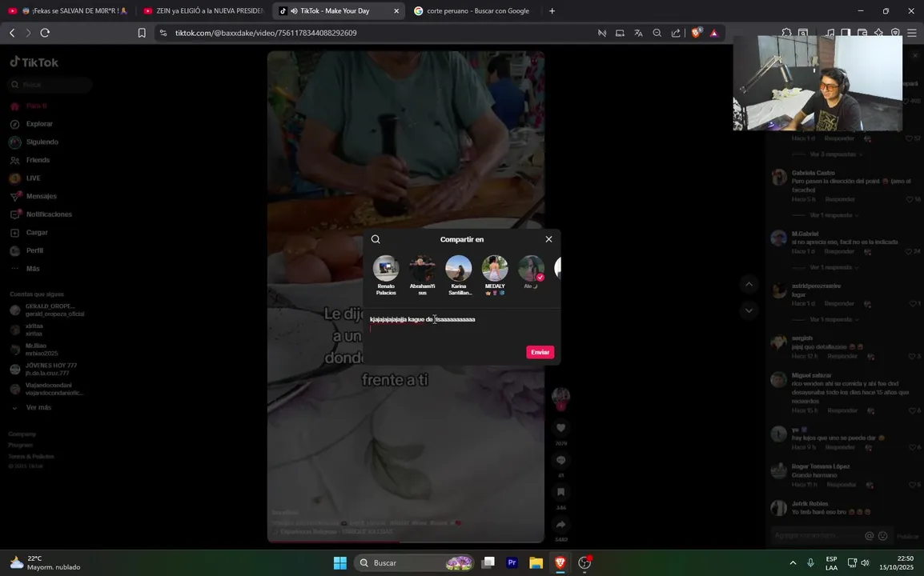The width and height of the screenshot is (924, 576).
Task: Click Responder on Gabriela Castro's comment
Action: (x=840, y=199)
